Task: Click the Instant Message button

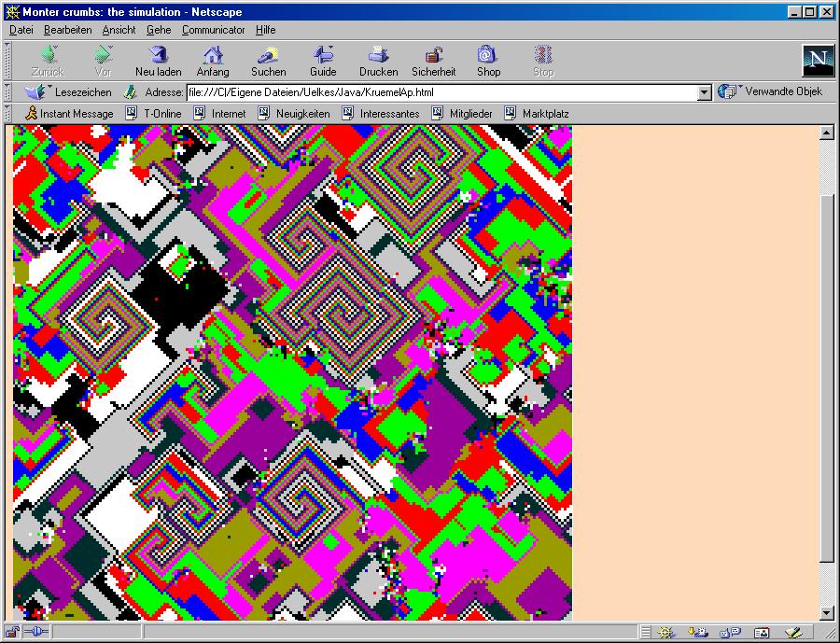Action: tap(69, 114)
